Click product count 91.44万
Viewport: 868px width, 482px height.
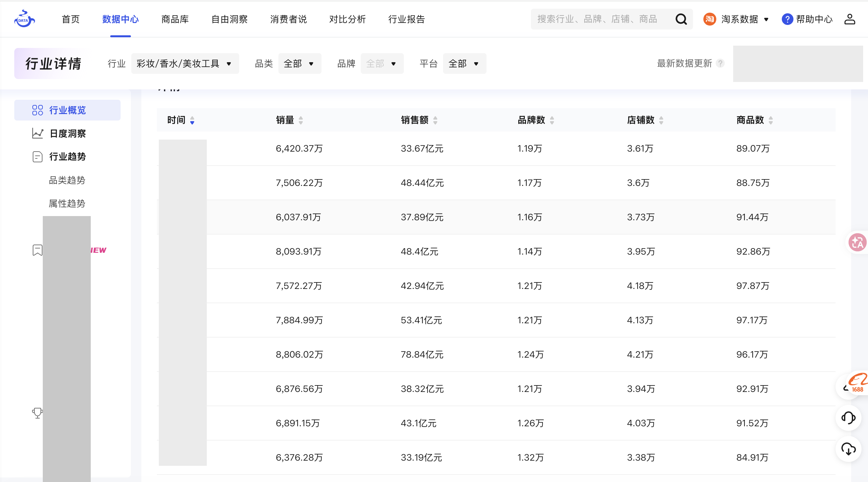click(752, 217)
